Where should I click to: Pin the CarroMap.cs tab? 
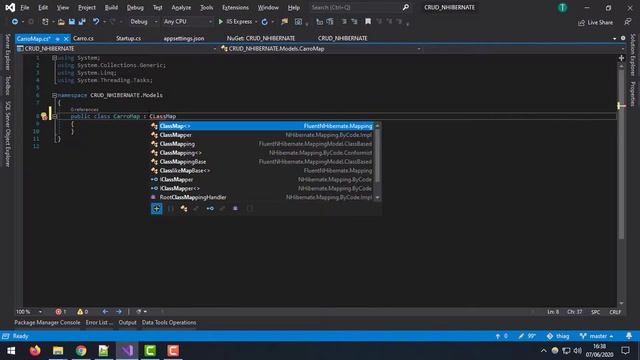point(58,39)
